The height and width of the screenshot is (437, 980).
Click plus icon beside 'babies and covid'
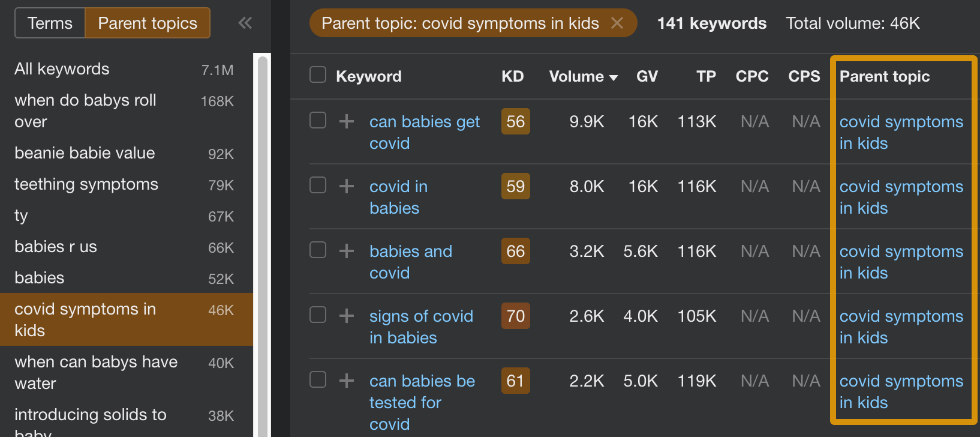click(346, 251)
